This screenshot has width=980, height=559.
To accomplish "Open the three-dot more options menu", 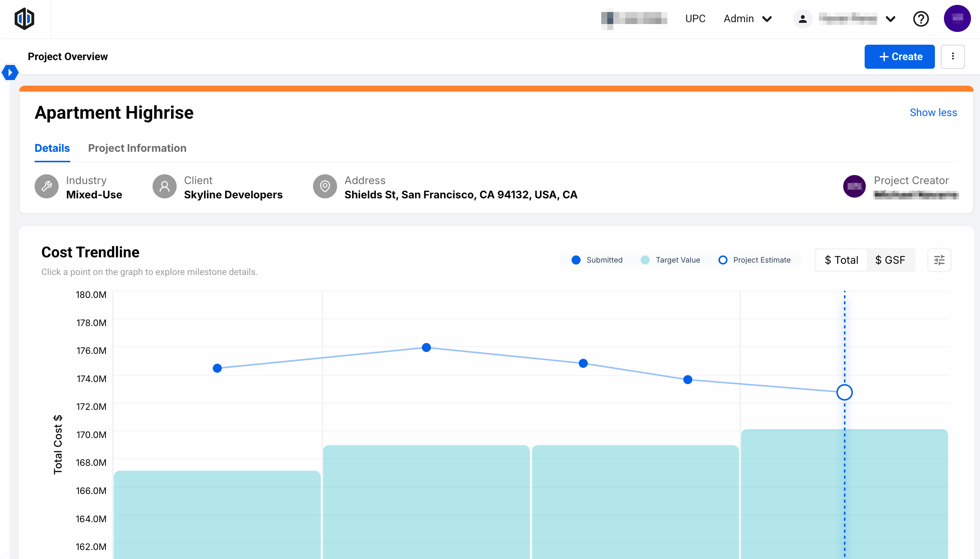I will coord(952,56).
